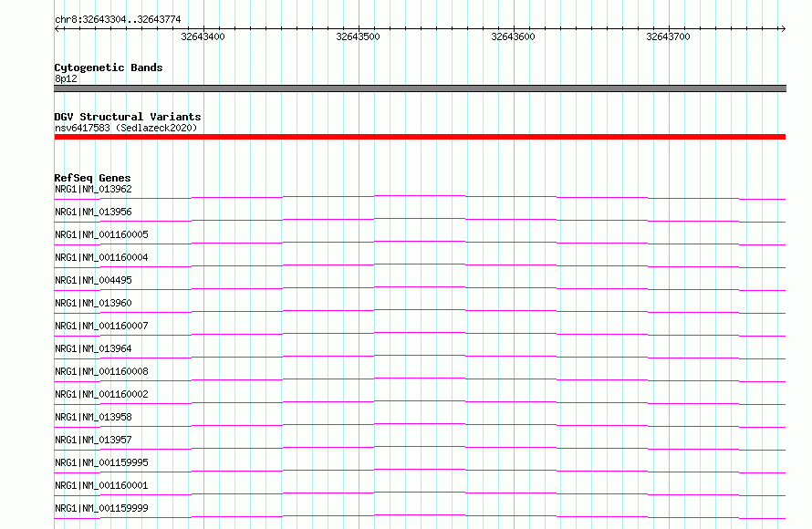Screen dimensions: 812x529
Task: Select transcript NRG1|NM_001159995
Action: click(x=101, y=462)
